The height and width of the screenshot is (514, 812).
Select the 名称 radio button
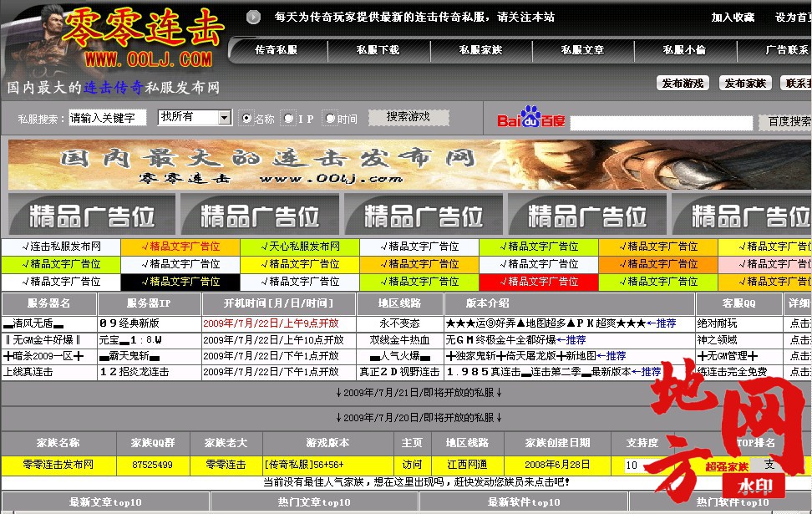(246, 118)
